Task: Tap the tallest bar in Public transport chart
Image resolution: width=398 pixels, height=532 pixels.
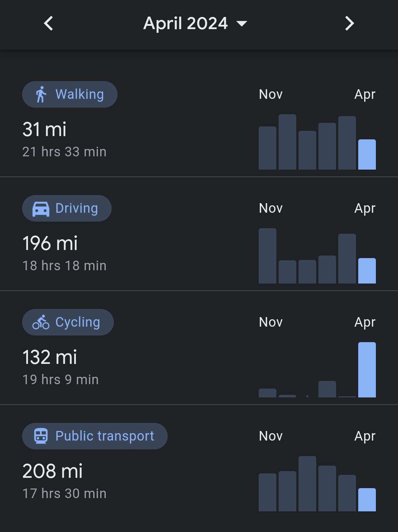Action: pyautogui.click(x=307, y=484)
